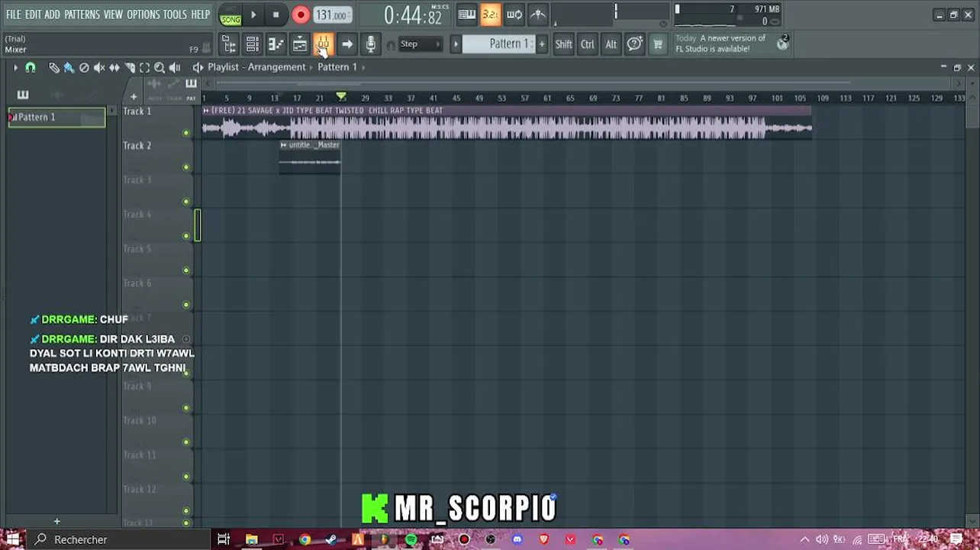Click the arrow button beside Mixer icon

[347, 44]
